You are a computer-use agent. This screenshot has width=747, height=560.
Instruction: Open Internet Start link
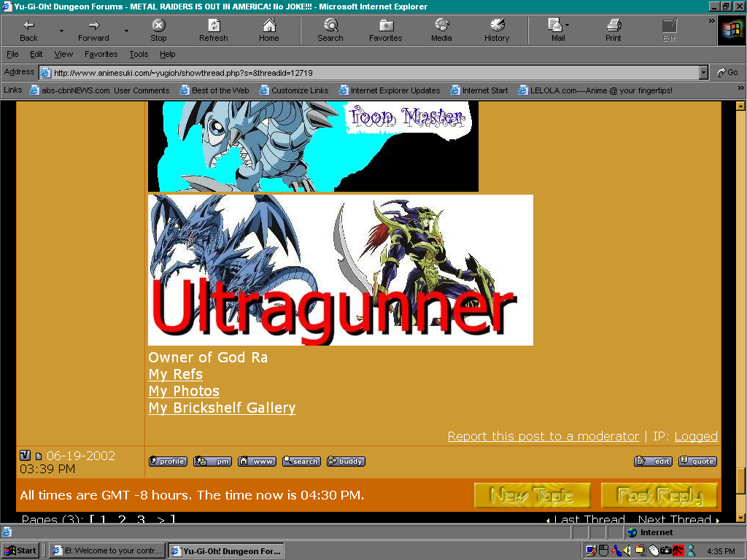[x=479, y=90]
